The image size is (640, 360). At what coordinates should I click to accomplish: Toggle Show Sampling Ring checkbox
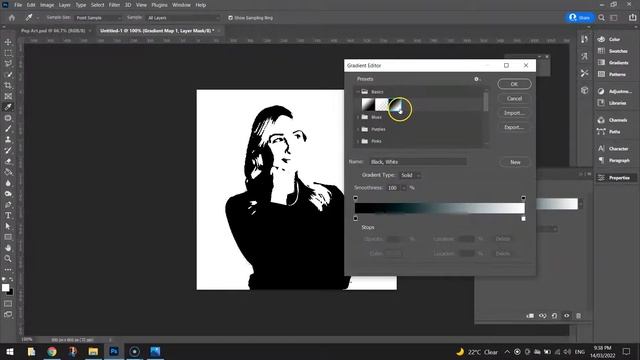point(230,18)
